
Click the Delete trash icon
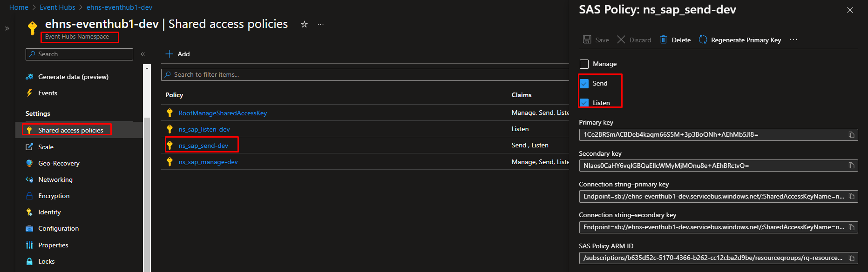[664, 40]
